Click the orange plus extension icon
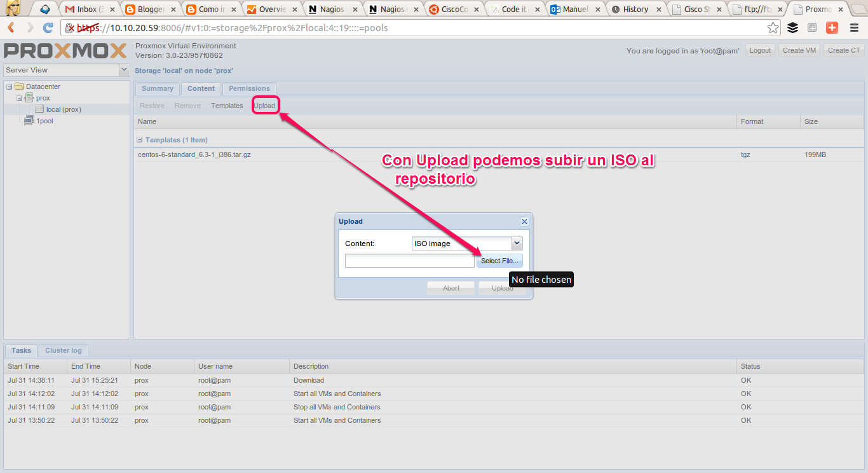 pos(832,27)
